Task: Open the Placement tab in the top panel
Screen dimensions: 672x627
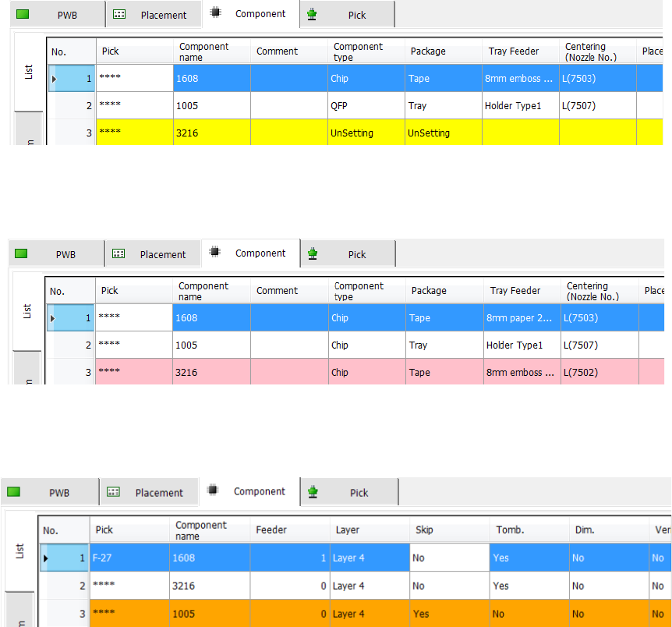Action: click(154, 15)
